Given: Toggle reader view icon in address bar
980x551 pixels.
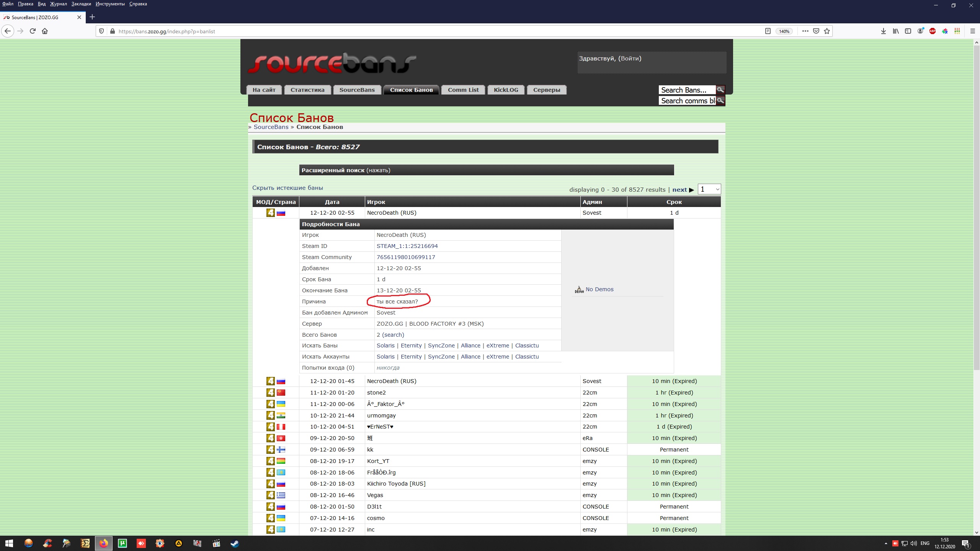Looking at the screenshot, I should click(768, 31).
